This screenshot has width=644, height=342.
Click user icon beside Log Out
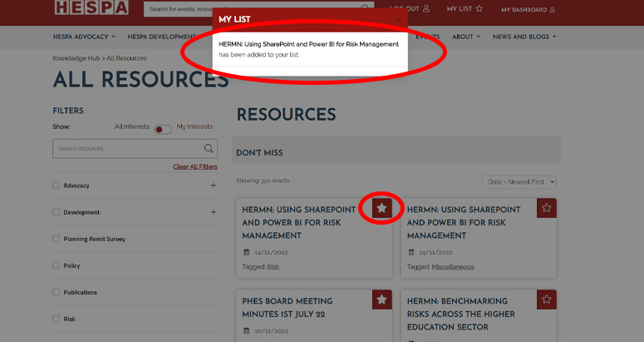tap(426, 8)
